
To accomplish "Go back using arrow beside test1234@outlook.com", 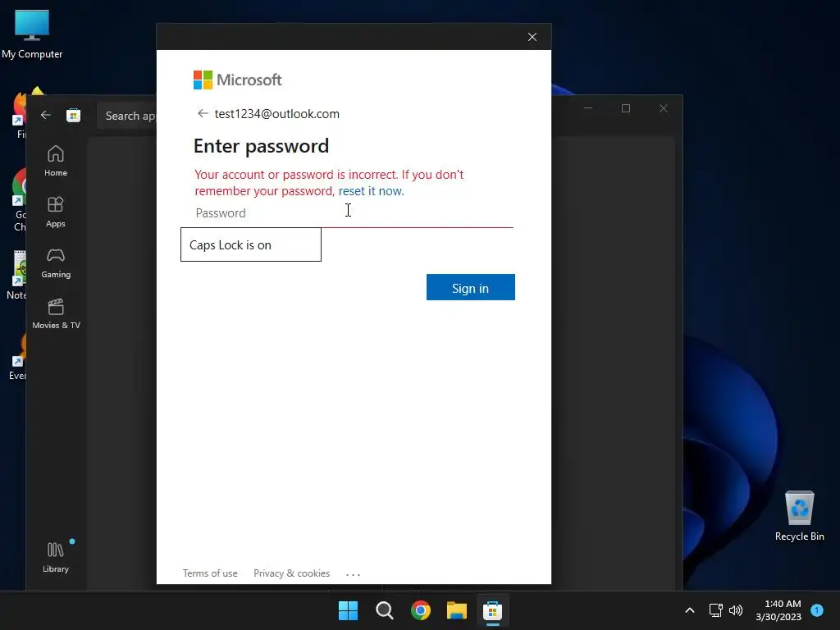I will tap(203, 113).
